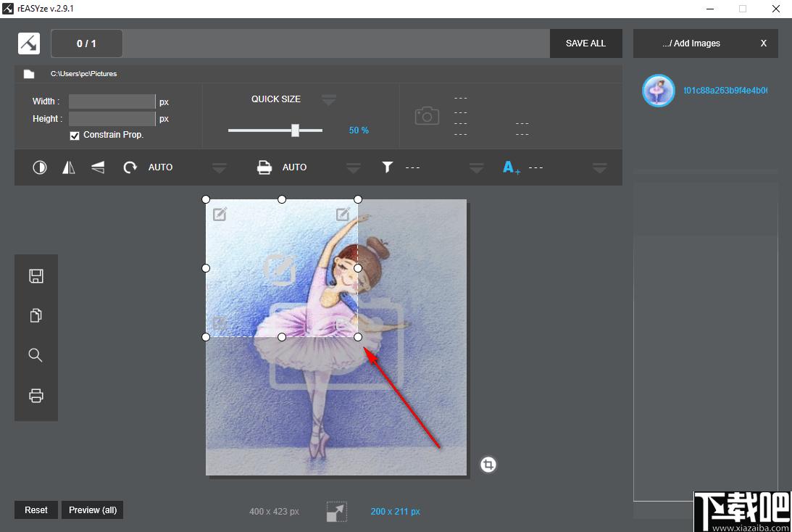Expand rotation AUTO dropdown arrow
The height and width of the screenshot is (532, 792).
click(x=220, y=167)
